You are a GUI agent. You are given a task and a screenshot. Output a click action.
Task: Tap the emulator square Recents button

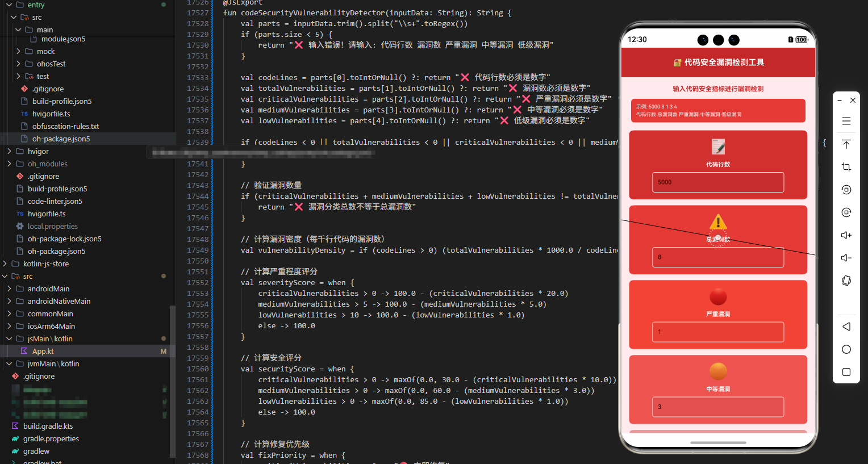(846, 372)
